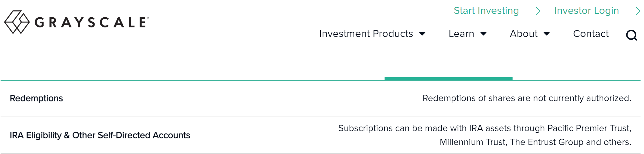Open the About menu
This screenshot has height=154, width=644.
coord(524,34)
